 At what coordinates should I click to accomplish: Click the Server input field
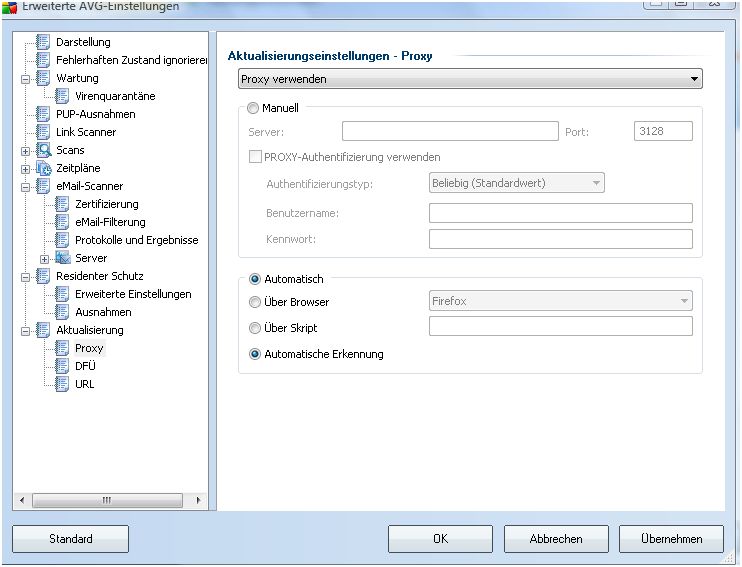(450, 131)
